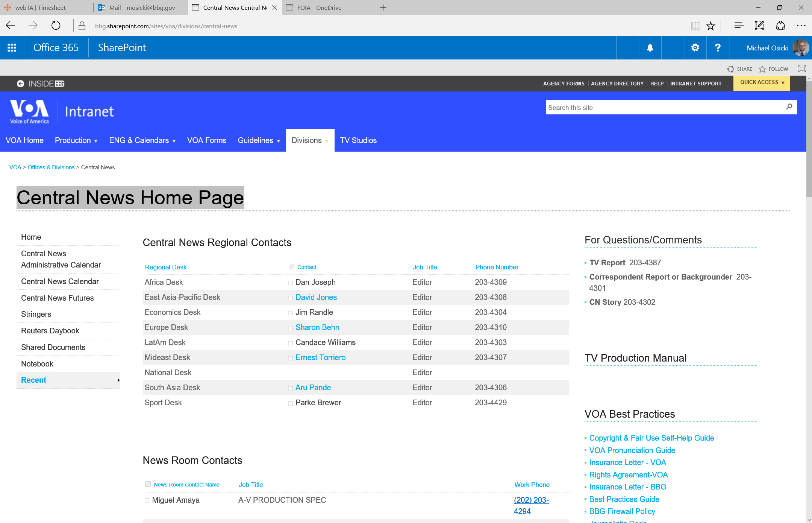The width and height of the screenshot is (812, 523).
Task: Open VOA Forms in navigation
Action: pyautogui.click(x=207, y=140)
